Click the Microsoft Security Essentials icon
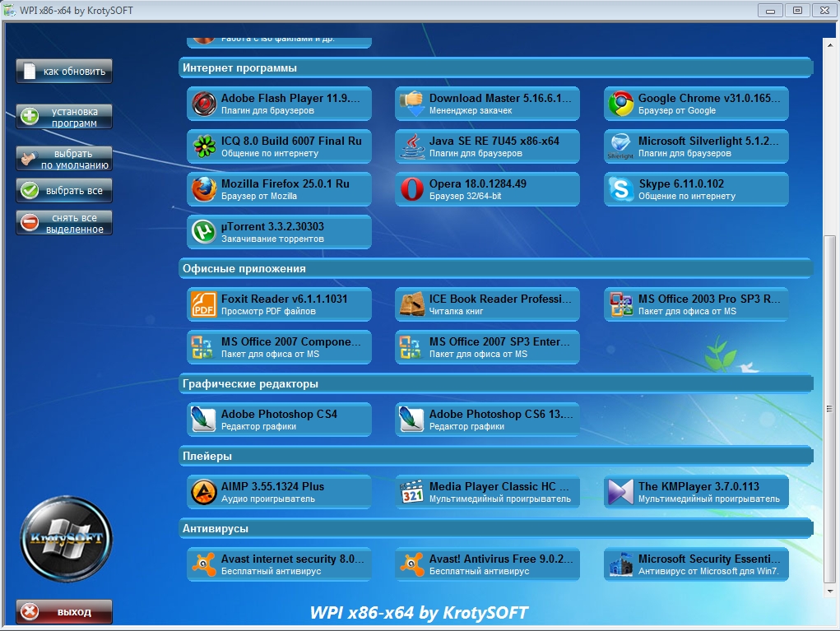This screenshot has height=631, width=840. coord(621,564)
